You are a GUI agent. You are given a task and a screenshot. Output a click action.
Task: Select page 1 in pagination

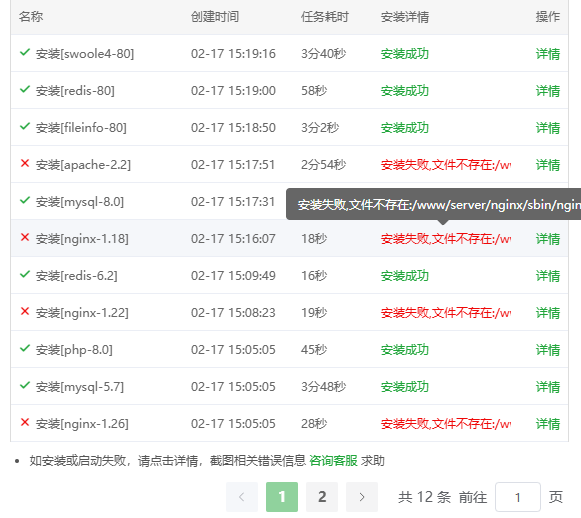tap(282, 497)
